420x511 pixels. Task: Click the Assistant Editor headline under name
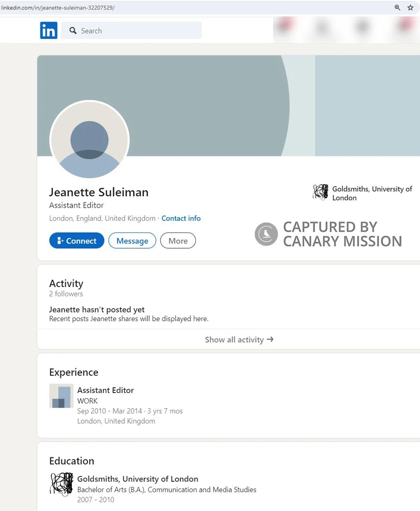pos(76,205)
